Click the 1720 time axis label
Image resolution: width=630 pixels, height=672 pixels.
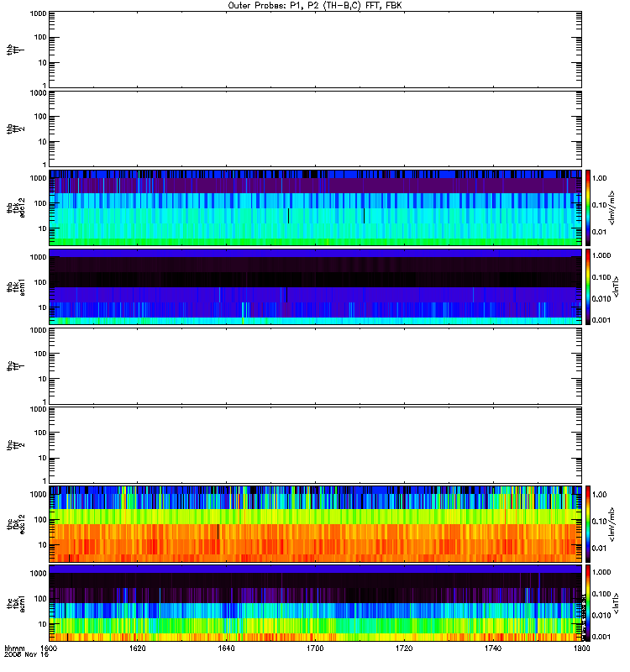tap(404, 648)
